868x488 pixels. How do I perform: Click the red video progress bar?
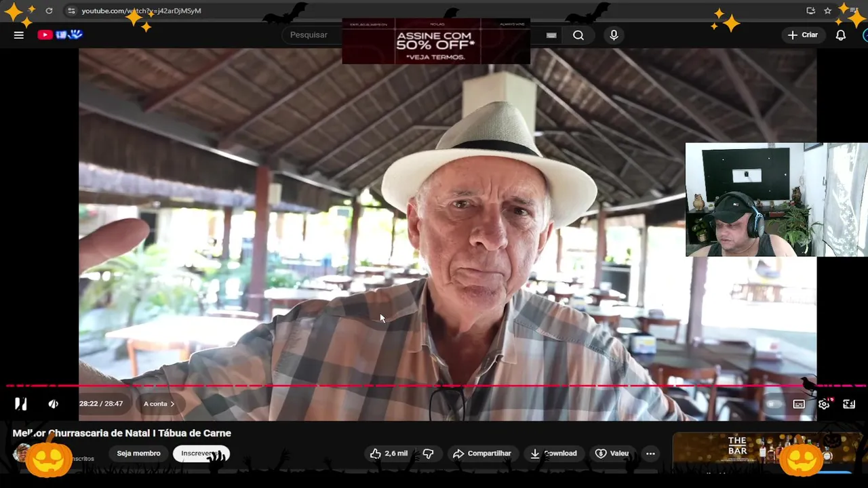(434, 386)
